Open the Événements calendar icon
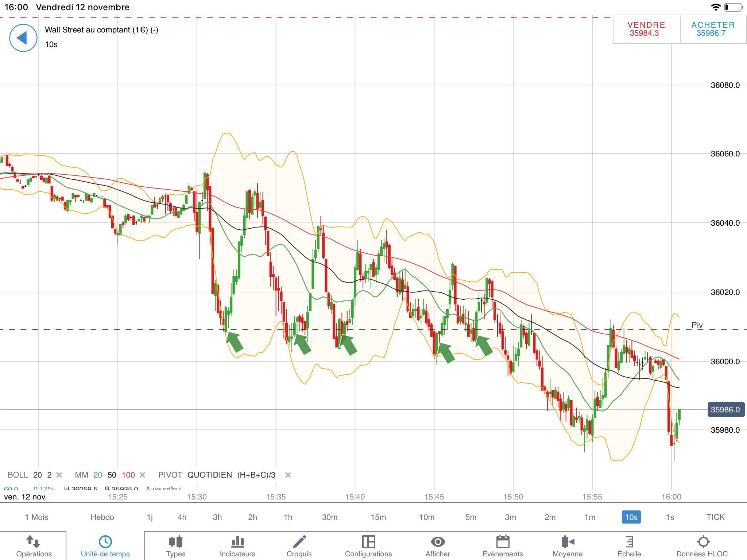The image size is (747, 560). tap(503, 542)
